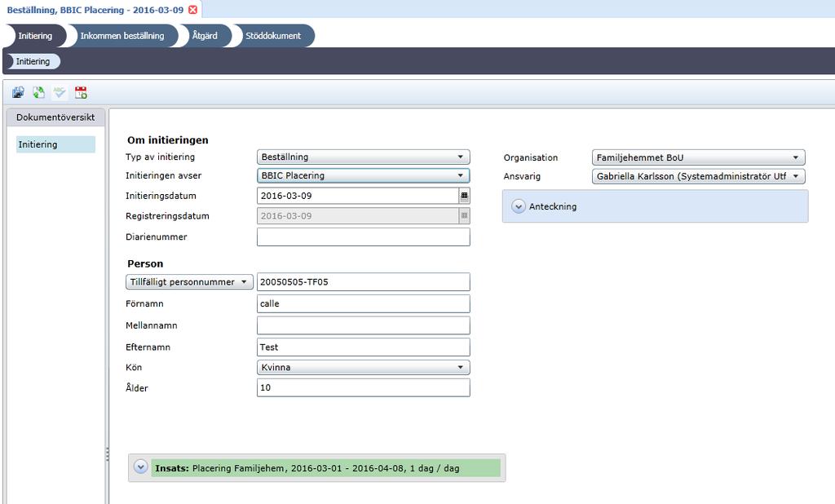Close the Beställning BBIC Placering tab

pos(192,10)
